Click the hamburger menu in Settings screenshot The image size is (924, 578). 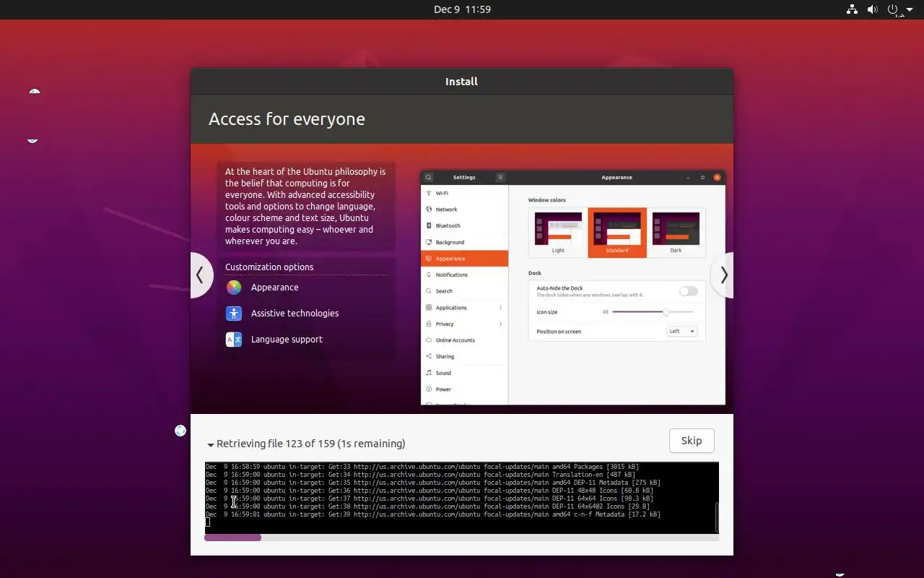click(x=500, y=177)
